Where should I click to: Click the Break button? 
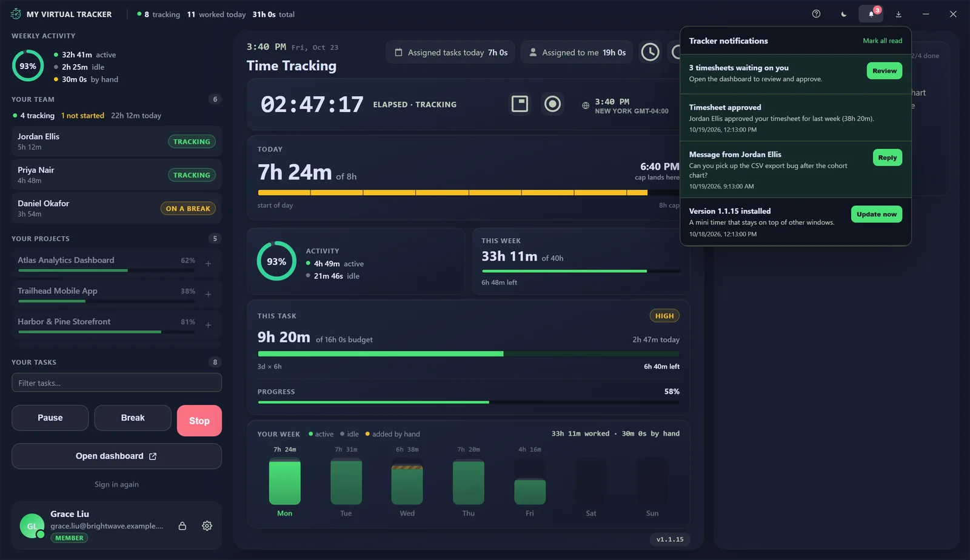[133, 418]
